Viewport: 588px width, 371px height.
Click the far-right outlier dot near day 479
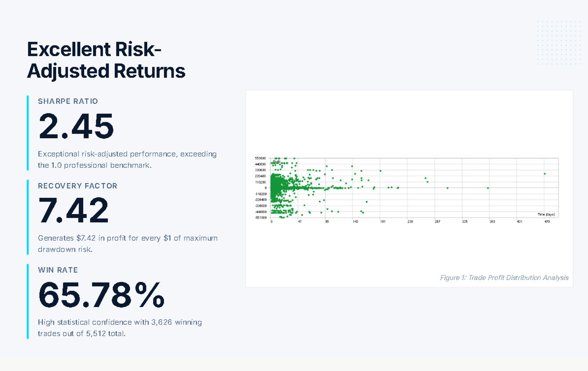[x=545, y=174]
